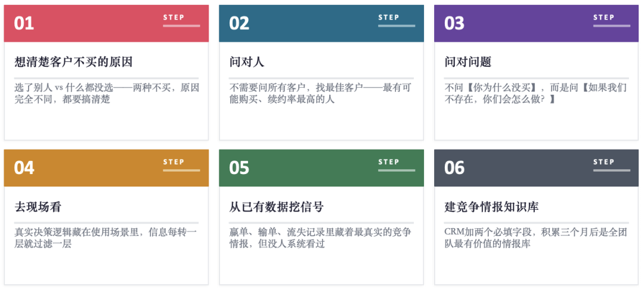Image resolution: width=644 pixels, height=292 pixels.
Task: Select the heading 建竞争情报知识库
Action: (492, 207)
